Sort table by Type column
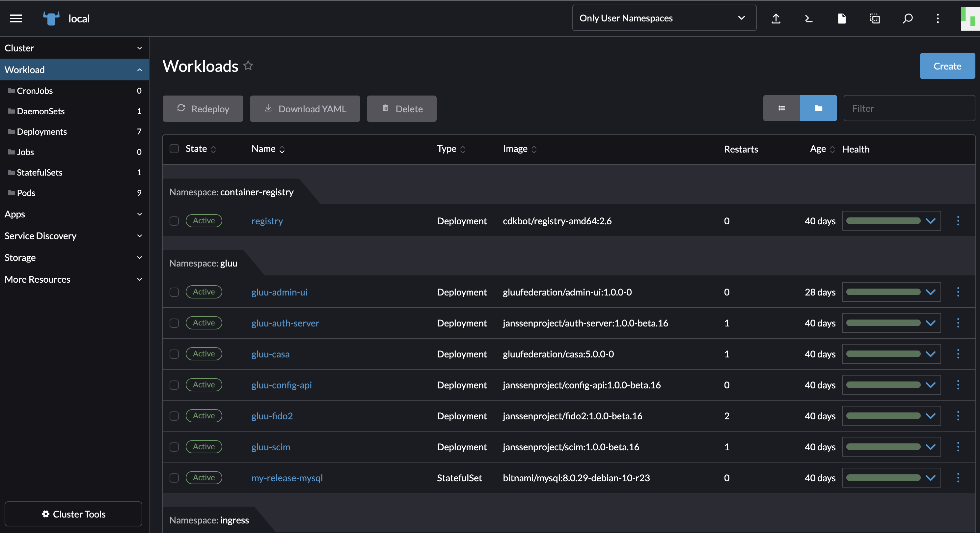980x533 pixels. pos(451,149)
